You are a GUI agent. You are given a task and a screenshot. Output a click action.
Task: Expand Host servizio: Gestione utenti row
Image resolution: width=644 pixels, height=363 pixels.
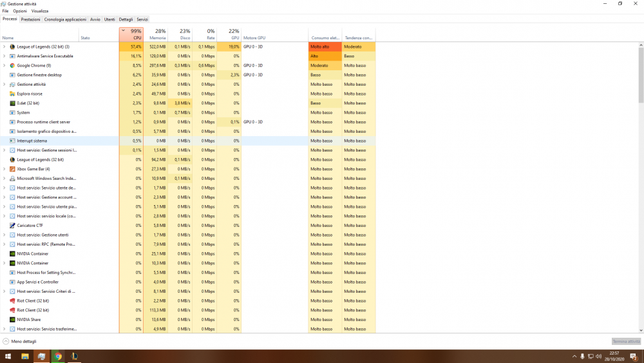coord(4,235)
